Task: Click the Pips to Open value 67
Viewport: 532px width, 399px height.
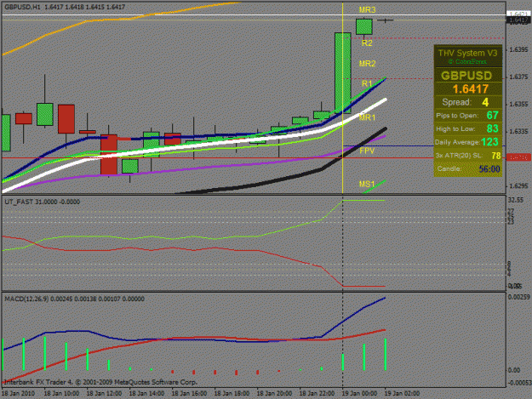Action: pos(492,115)
